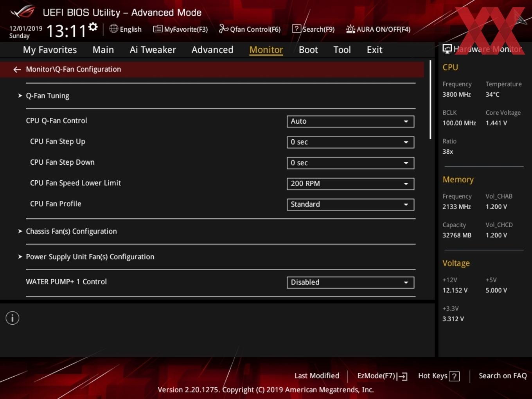Viewport: 532px width, 399px height.
Task: Click the 38x ratio value
Action: [x=448, y=151]
